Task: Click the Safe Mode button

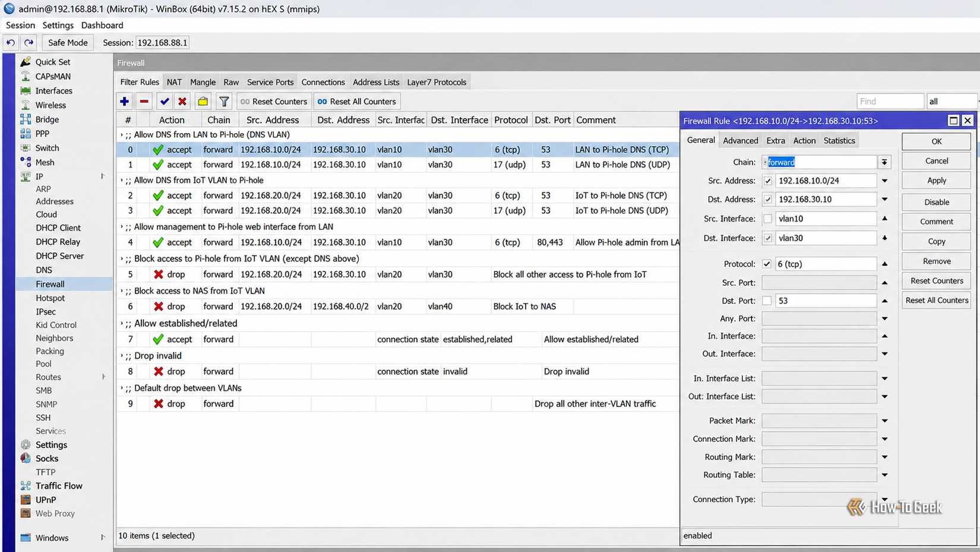Action: [68, 43]
